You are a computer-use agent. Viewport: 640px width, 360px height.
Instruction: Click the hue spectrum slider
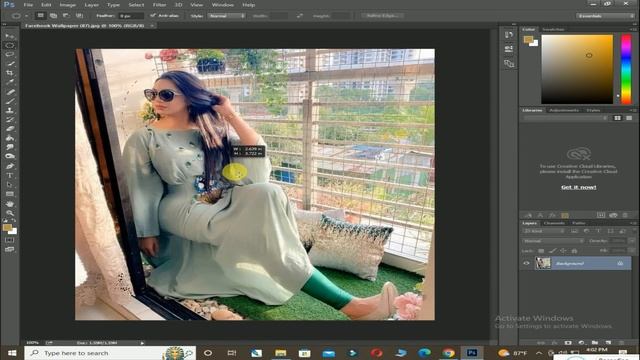coord(626,69)
